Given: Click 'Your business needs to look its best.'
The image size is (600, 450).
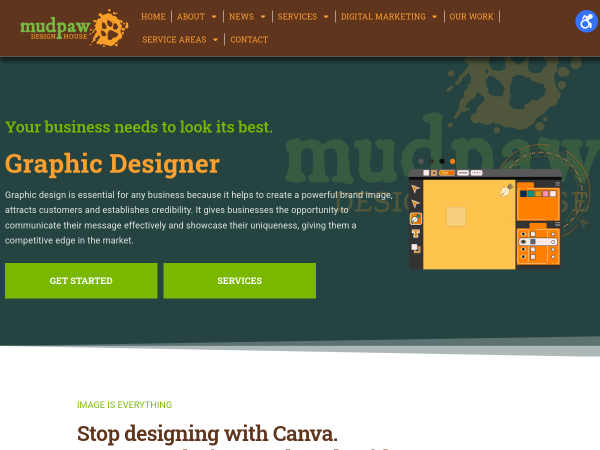Looking at the screenshot, I should pyautogui.click(x=139, y=127).
